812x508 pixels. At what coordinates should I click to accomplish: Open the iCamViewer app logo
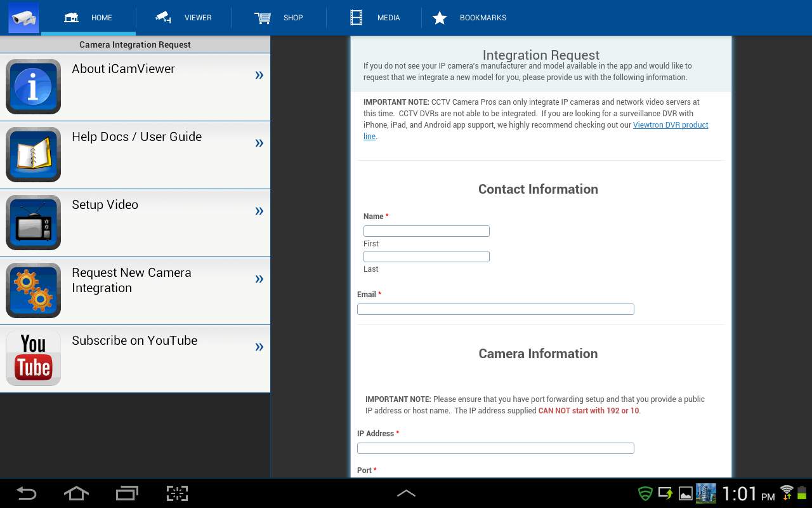click(23, 17)
